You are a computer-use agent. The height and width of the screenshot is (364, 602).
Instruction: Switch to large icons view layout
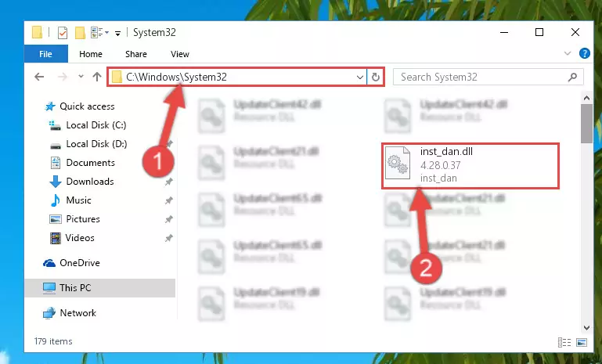(x=582, y=342)
